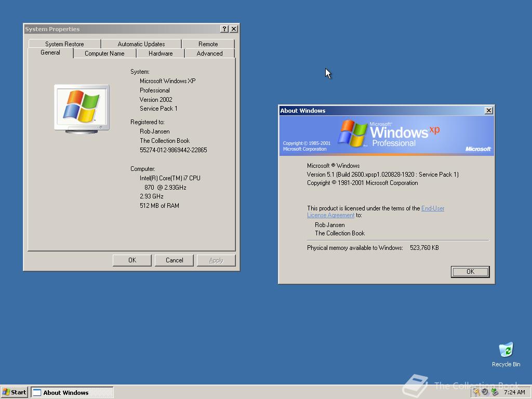
Task: Open the Advanced tab
Action: click(x=210, y=54)
